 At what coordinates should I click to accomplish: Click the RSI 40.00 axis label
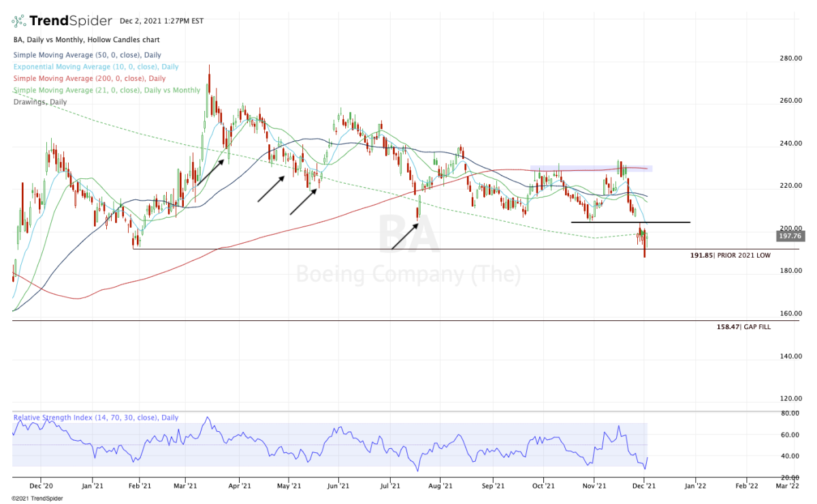click(x=790, y=456)
